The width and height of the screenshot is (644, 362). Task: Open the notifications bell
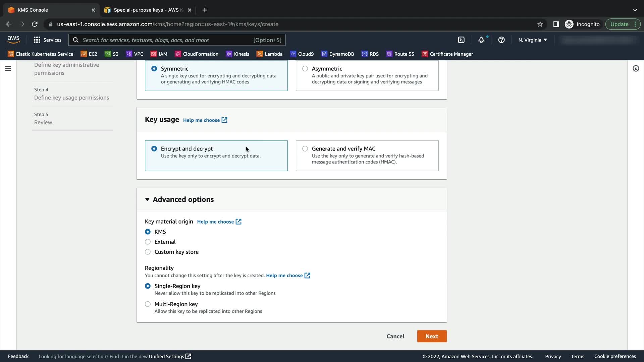481,40
